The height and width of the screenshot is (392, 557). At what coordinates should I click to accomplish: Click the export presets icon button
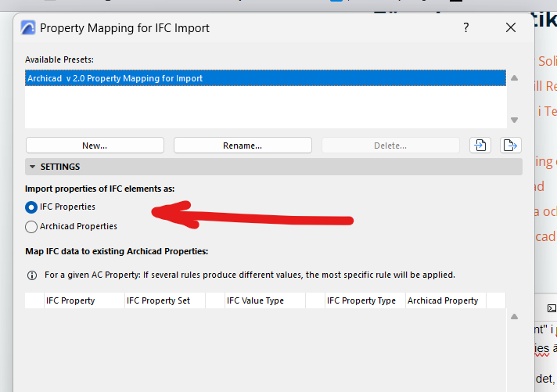coord(511,146)
